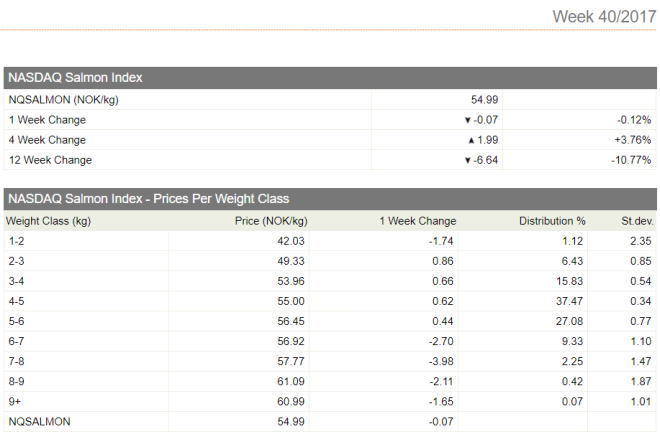This screenshot has height=435, width=660.
Task: Click the down arrow beside -6.64 change
Action: coord(467,160)
